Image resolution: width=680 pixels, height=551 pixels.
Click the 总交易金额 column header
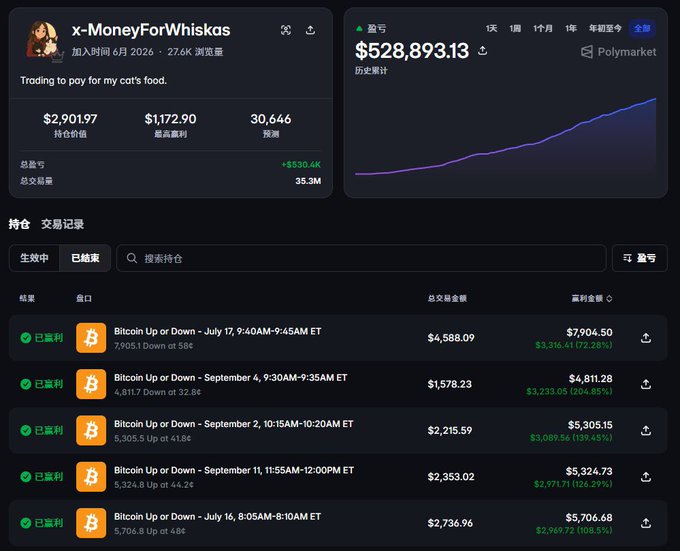point(447,298)
